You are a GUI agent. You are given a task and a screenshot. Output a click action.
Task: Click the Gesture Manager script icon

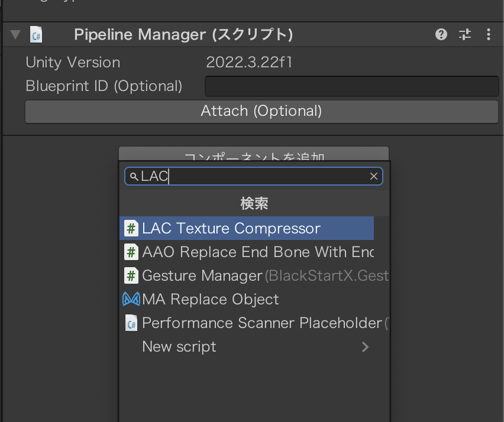(131, 276)
